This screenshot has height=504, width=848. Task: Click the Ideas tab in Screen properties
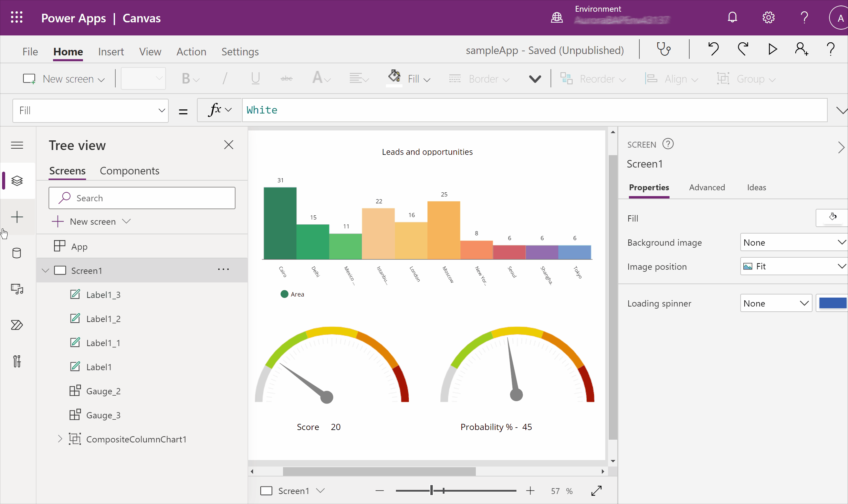(x=756, y=186)
